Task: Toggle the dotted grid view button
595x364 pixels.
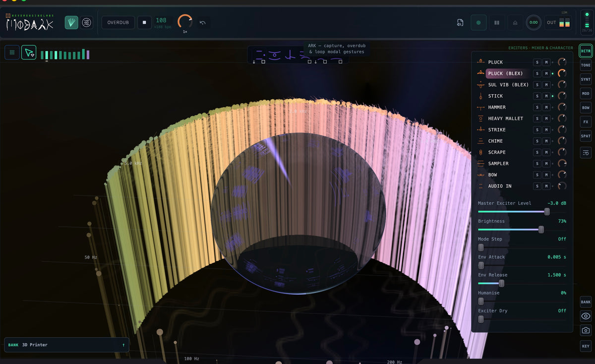Action: click(x=12, y=52)
